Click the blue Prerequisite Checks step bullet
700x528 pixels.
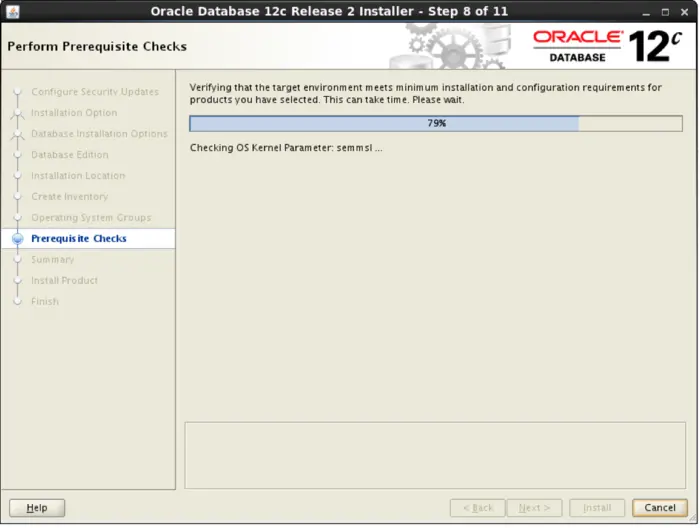click(17, 239)
